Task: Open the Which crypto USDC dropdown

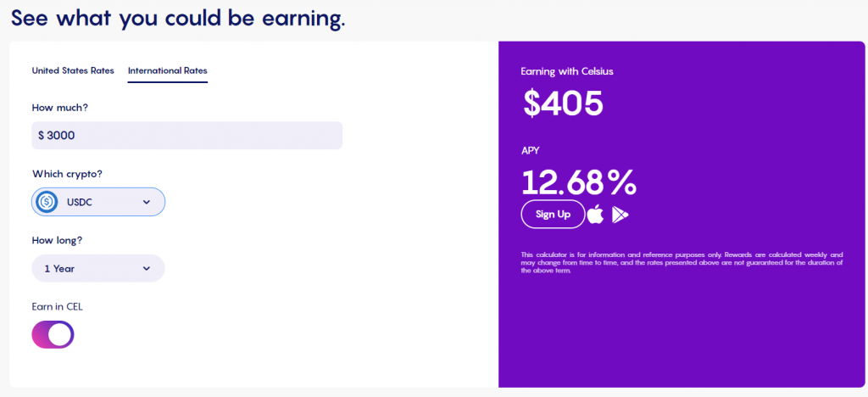Action: pyautogui.click(x=98, y=202)
